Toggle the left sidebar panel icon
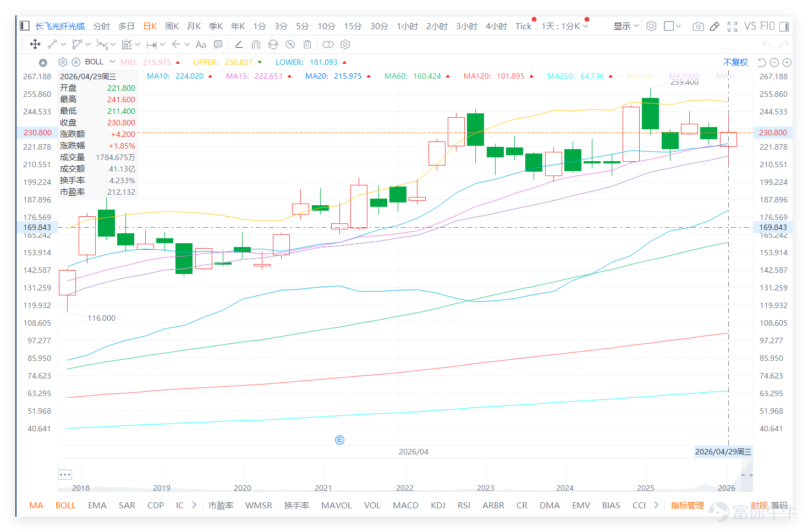 25,26
